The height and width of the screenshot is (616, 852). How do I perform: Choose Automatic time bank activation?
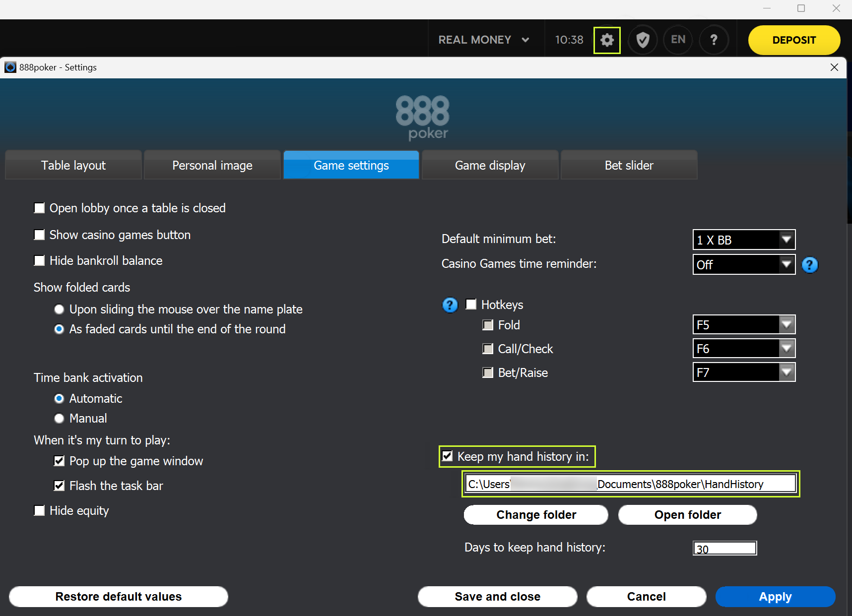59,399
